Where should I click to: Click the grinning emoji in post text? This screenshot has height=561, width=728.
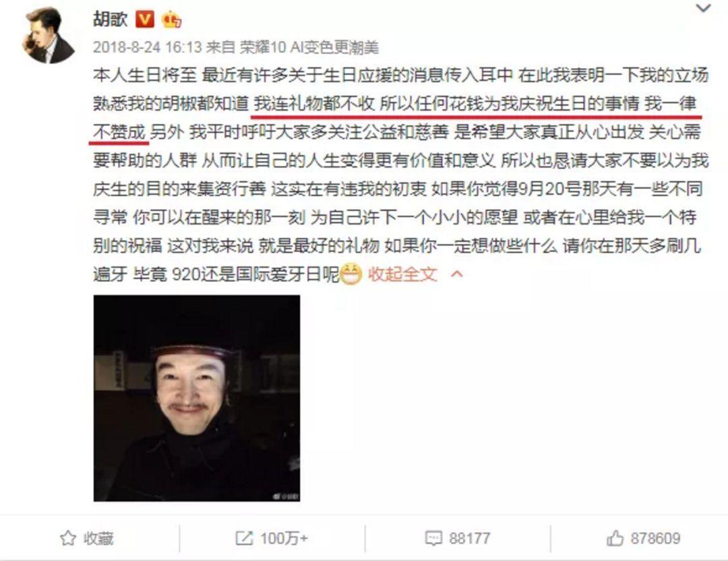tap(351, 274)
